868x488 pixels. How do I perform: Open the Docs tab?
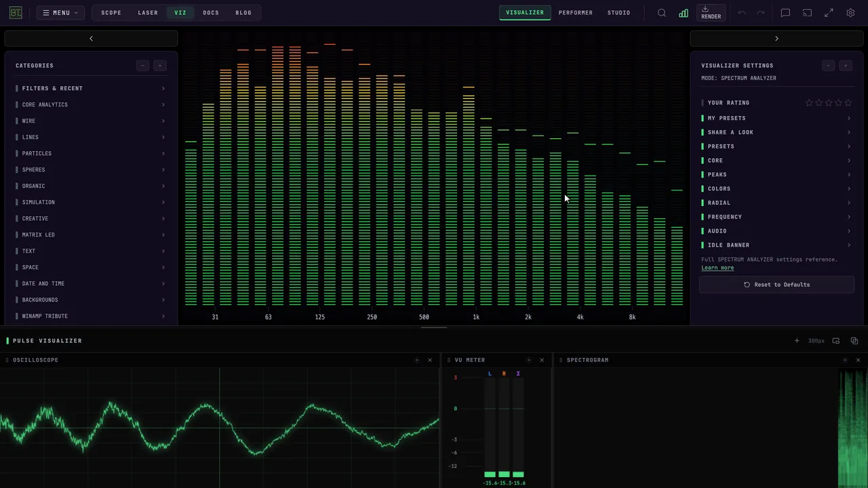(x=211, y=13)
